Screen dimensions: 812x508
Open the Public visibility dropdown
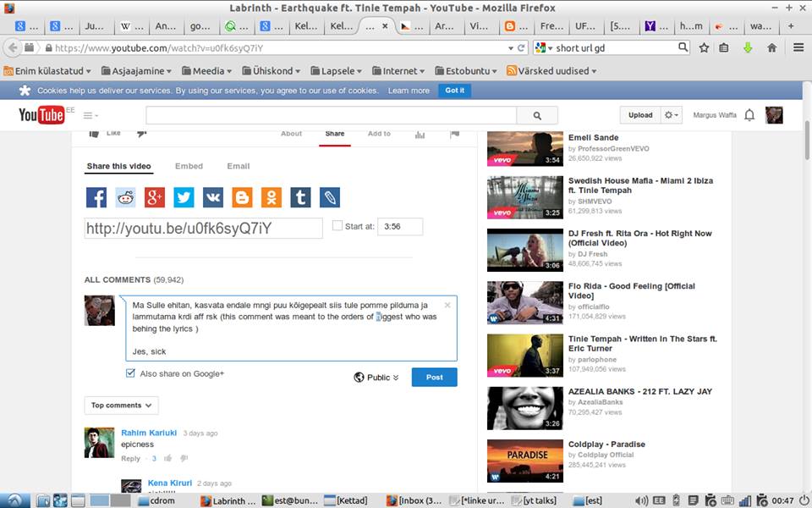tap(376, 378)
